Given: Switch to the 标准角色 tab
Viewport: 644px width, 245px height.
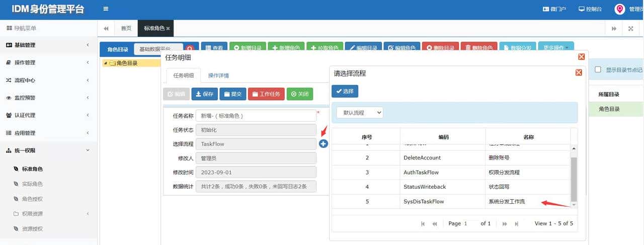Looking at the screenshot, I should pyautogui.click(x=156, y=29).
